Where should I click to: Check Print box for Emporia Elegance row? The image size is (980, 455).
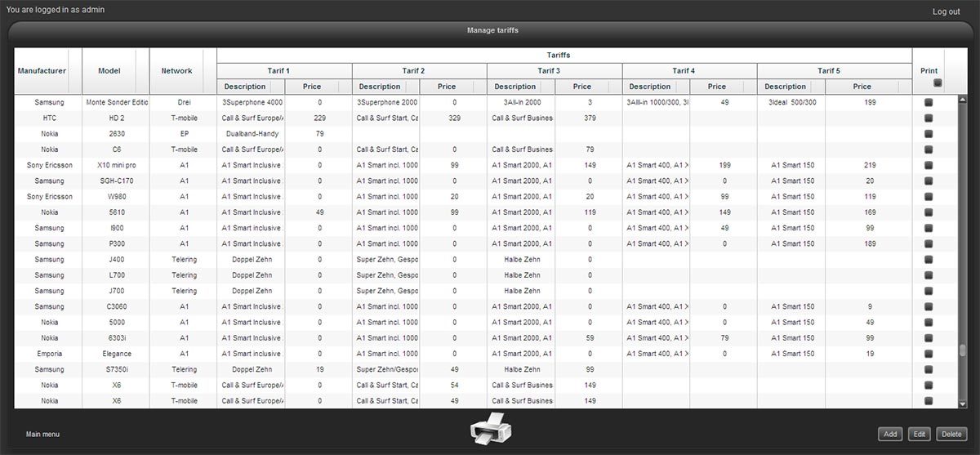point(929,355)
